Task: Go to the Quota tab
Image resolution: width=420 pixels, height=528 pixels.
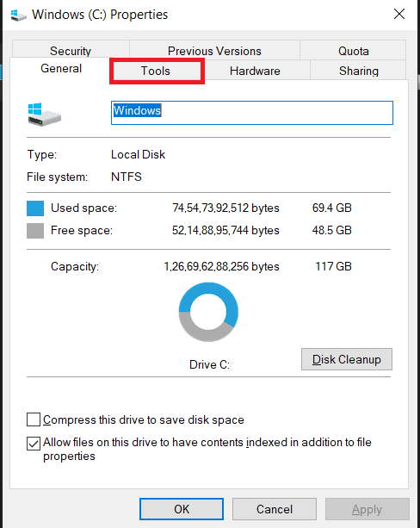Action: 353,50
